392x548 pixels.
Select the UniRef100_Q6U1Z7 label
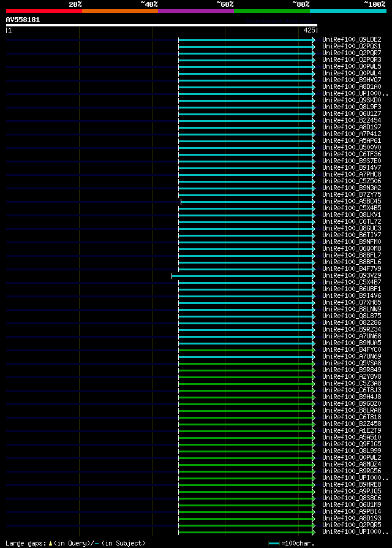[x=352, y=113]
